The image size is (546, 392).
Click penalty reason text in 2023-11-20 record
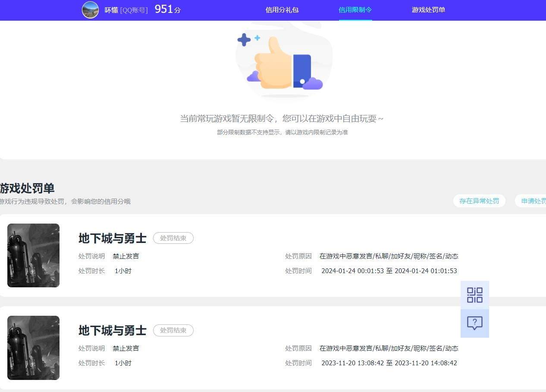[389, 348]
